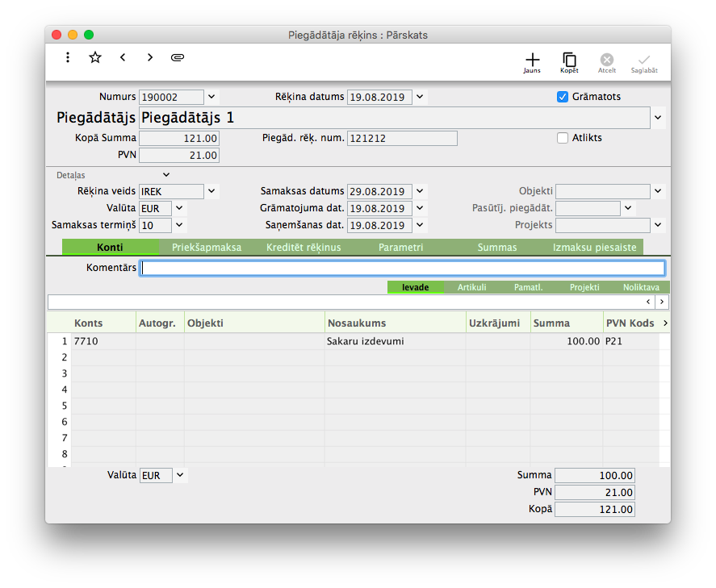Enable the Atlikts checkbox
The image size is (716, 588).
click(563, 138)
